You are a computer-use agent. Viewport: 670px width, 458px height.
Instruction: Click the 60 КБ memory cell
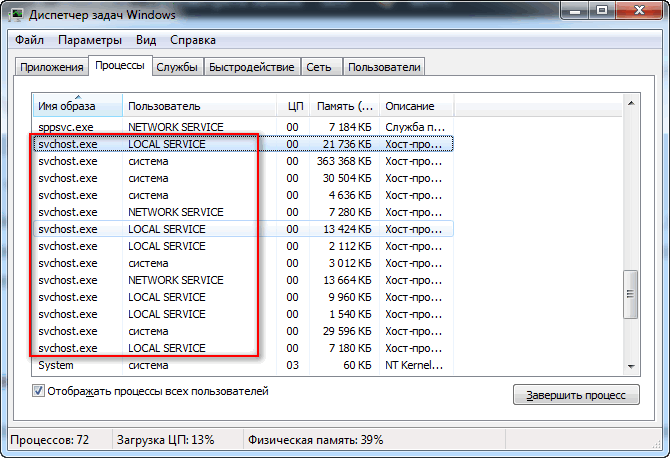[357, 365]
